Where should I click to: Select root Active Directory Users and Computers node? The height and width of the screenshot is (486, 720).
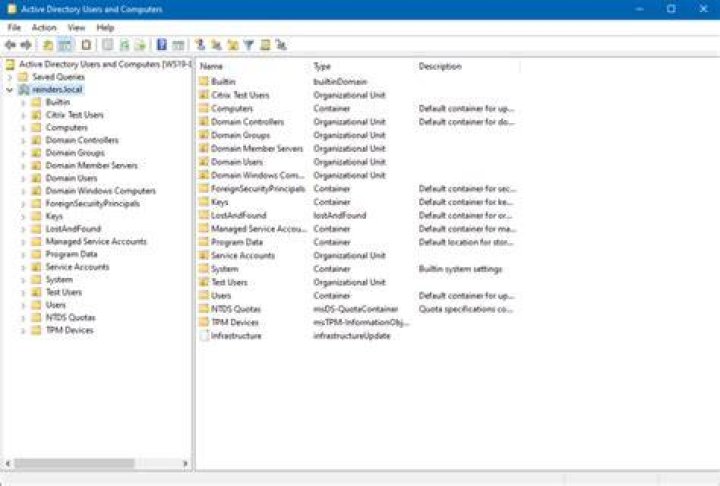tap(105, 64)
